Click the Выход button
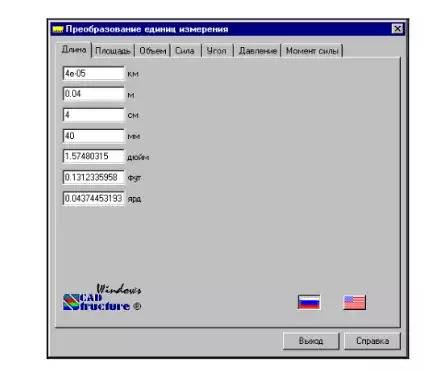The image size is (424, 371). point(311,341)
